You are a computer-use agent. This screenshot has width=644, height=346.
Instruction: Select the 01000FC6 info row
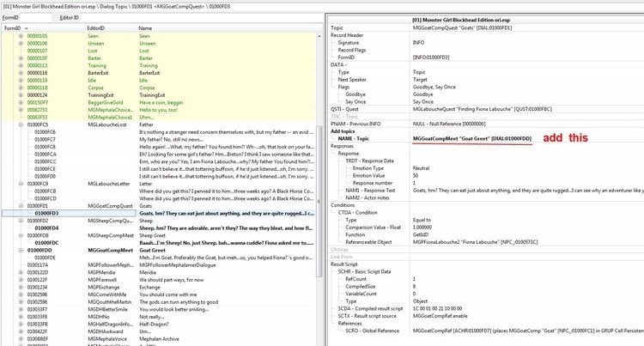159,132
